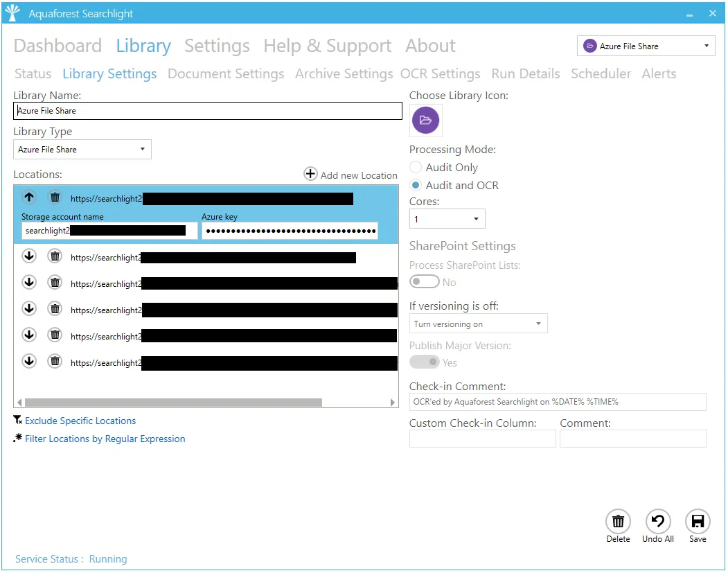Select Audit and OCR radio button
Image resolution: width=728 pixels, height=573 pixels.
(x=416, y=186)
